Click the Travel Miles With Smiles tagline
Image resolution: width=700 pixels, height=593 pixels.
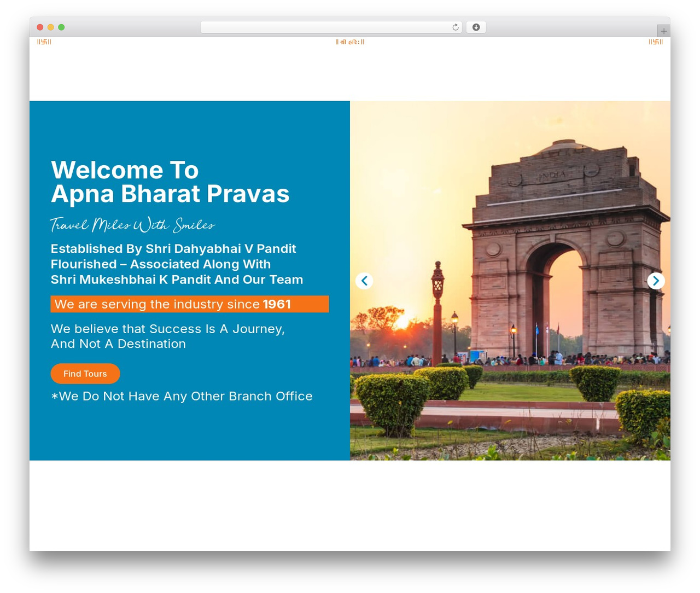(132, 225)
